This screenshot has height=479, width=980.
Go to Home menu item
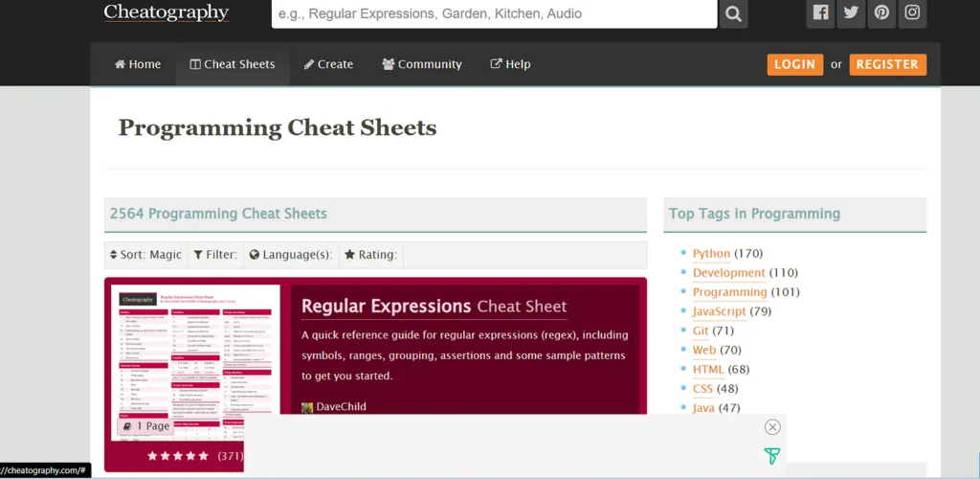(x=138, y=64)
